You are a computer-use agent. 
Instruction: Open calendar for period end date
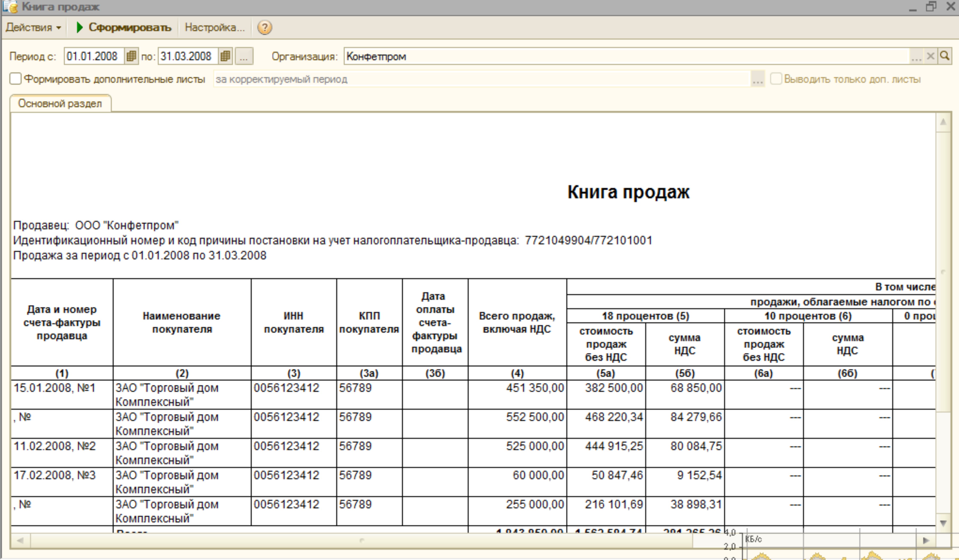(225, 56)
